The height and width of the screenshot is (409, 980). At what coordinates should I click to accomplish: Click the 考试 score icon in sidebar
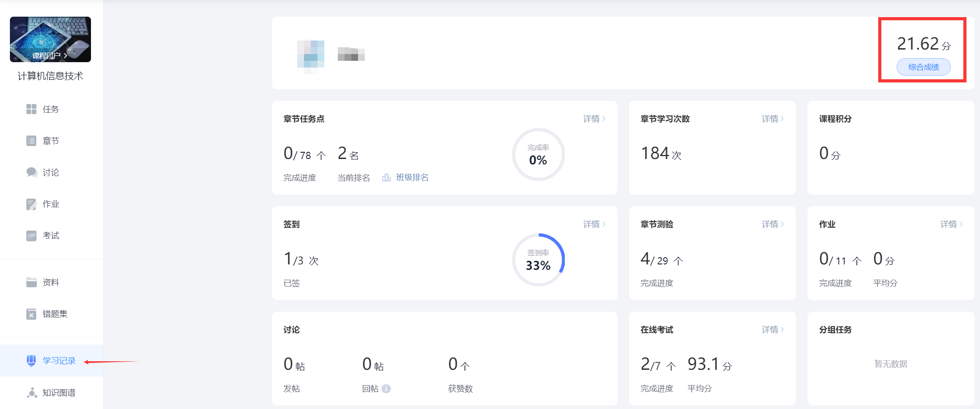(x=31, y=236)
